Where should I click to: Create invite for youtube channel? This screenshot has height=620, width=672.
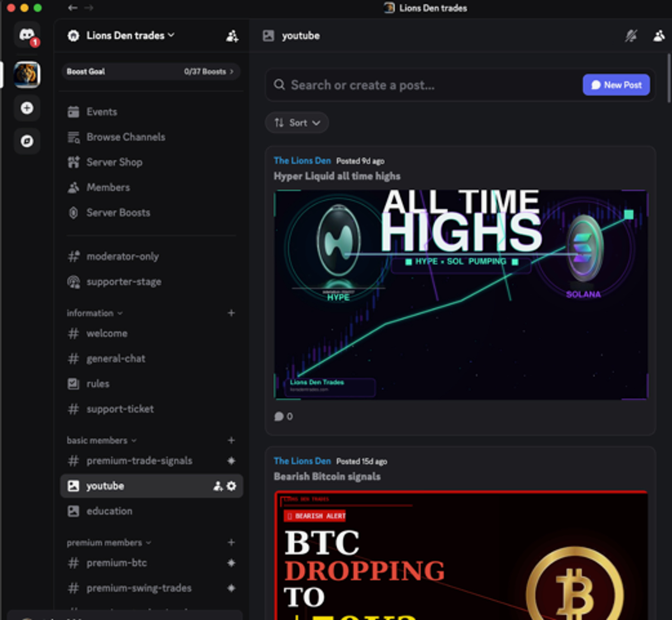click(218, 486)
